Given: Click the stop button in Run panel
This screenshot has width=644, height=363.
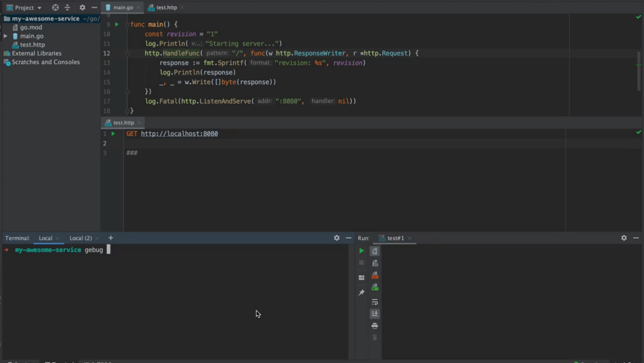Looking at the screenshot, I should coord(361,263).
